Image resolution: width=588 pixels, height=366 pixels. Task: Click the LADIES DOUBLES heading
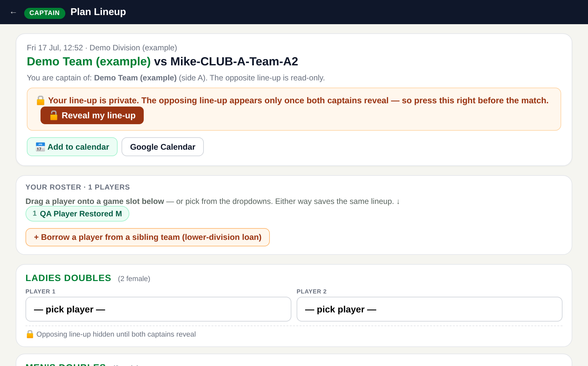click(x=68, y=278)
